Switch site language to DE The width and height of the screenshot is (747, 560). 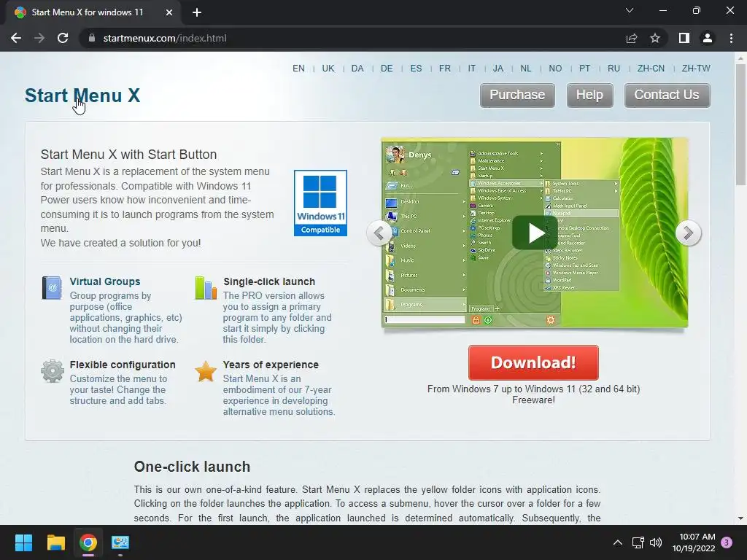click(387, 68)
